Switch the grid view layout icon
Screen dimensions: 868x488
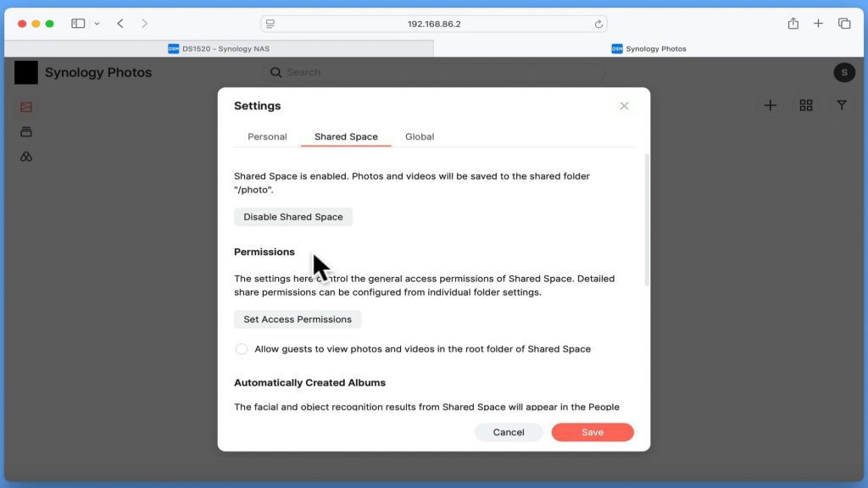tap(806, 105)
